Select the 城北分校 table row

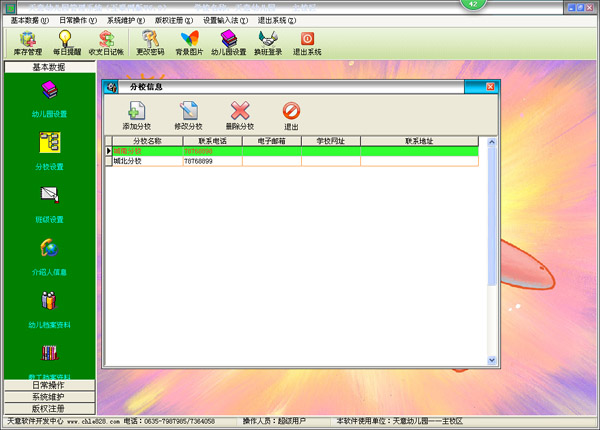click(143, 160)
